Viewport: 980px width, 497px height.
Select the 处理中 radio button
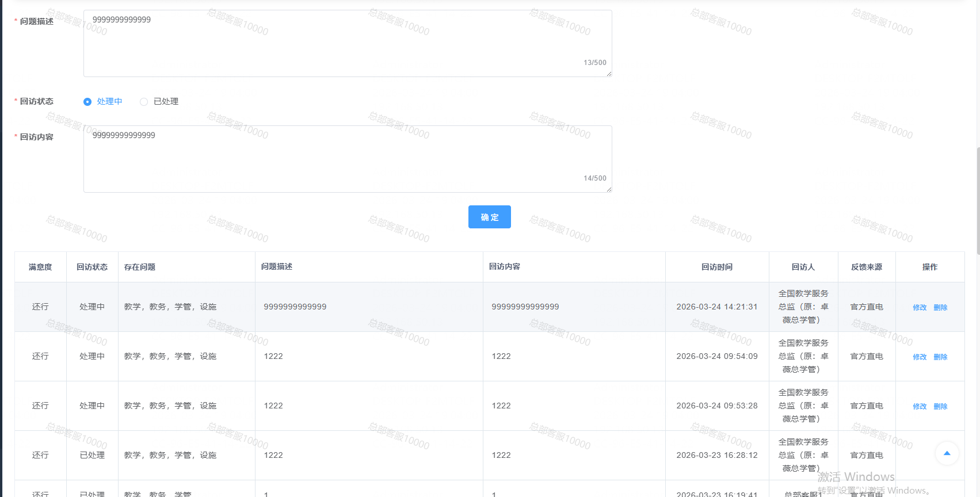(87, 102)
